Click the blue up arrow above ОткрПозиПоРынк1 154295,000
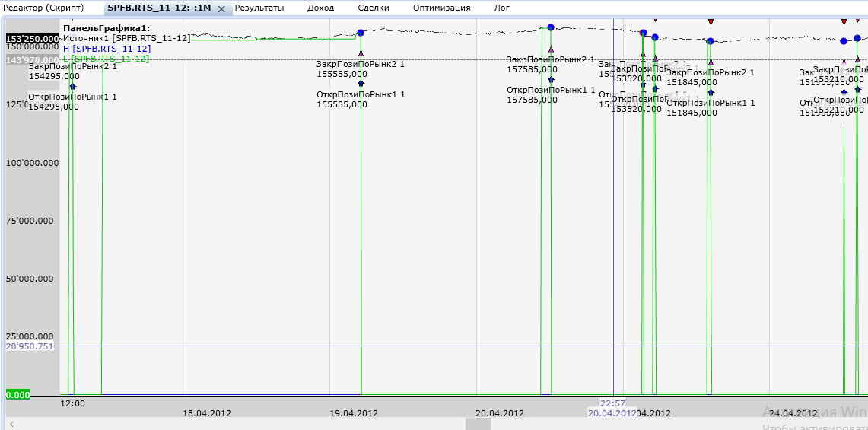Viewport: 868px width, 430px height. [72, 87]
